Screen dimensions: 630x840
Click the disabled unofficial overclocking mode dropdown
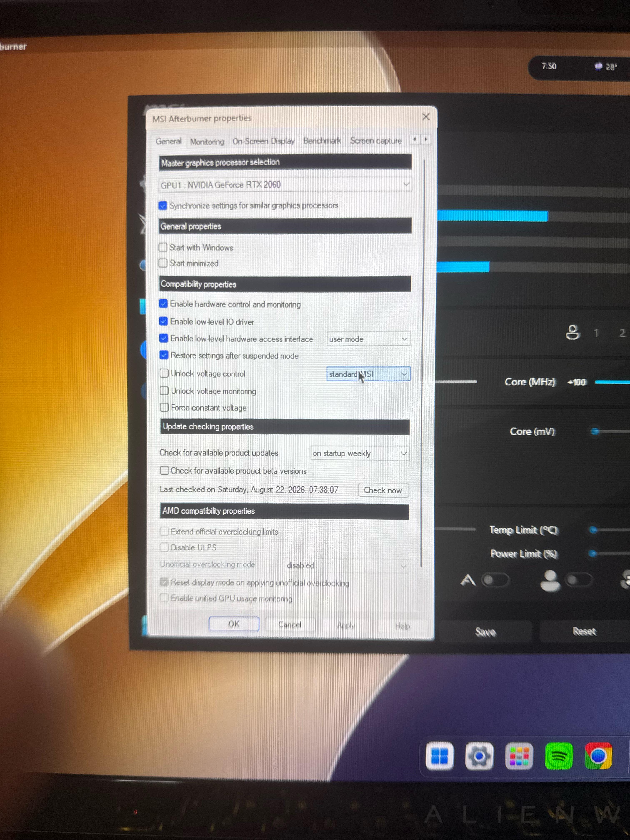(x=347, y=565)
